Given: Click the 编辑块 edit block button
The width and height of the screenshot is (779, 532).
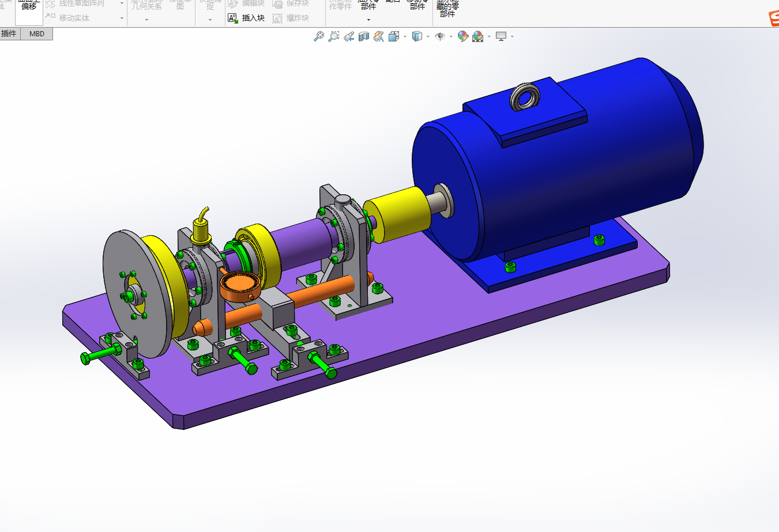Looking at the screenshot, I should pos(246,3).
